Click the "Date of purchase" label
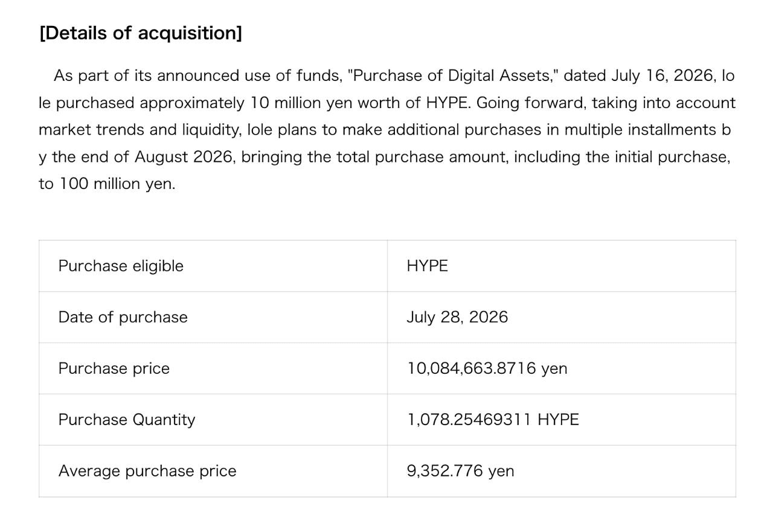Viewport: 773px width, 532px height. 123,317
